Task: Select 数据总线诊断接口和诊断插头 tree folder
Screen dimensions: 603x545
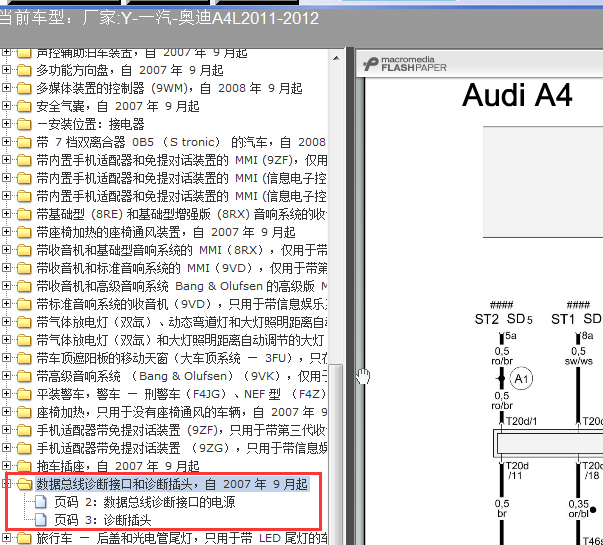Action: [172, 484]
